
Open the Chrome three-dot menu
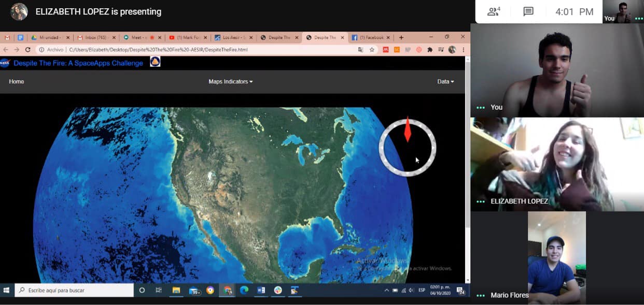(463, 50)
